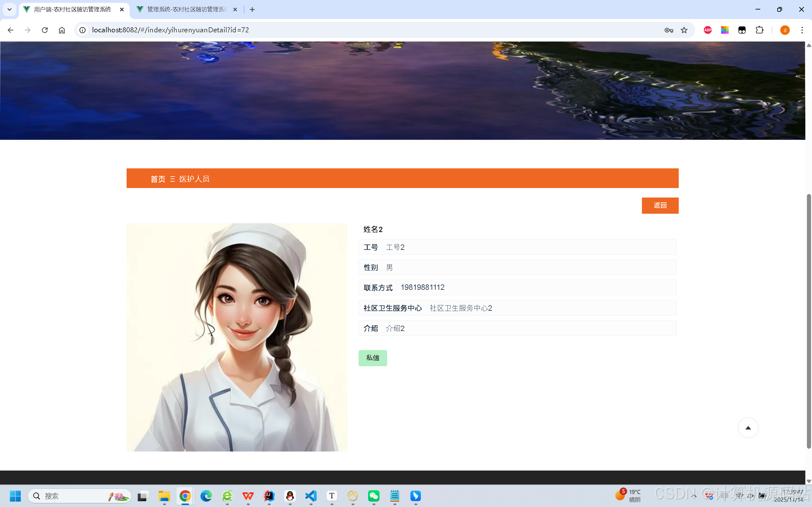The image size is (812, 507).
Task: Click the 姓名2 heading
Action: [373, 229]
